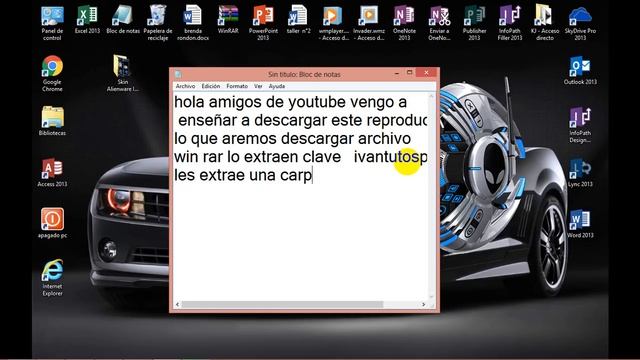Open the wmplayer shortcut icon
The width and height of the screenshot is (640, 360).
[x=333, y=23]
